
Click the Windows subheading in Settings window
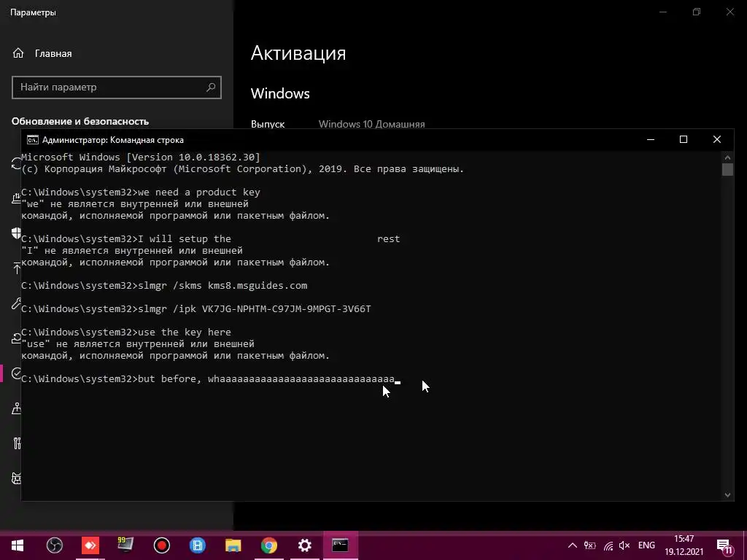280,93
